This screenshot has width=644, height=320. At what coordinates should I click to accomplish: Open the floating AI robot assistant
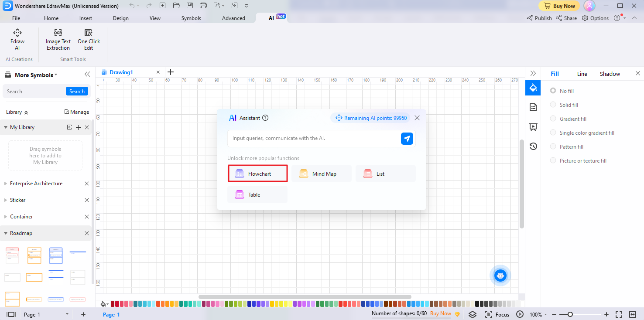tap(500, 276)
